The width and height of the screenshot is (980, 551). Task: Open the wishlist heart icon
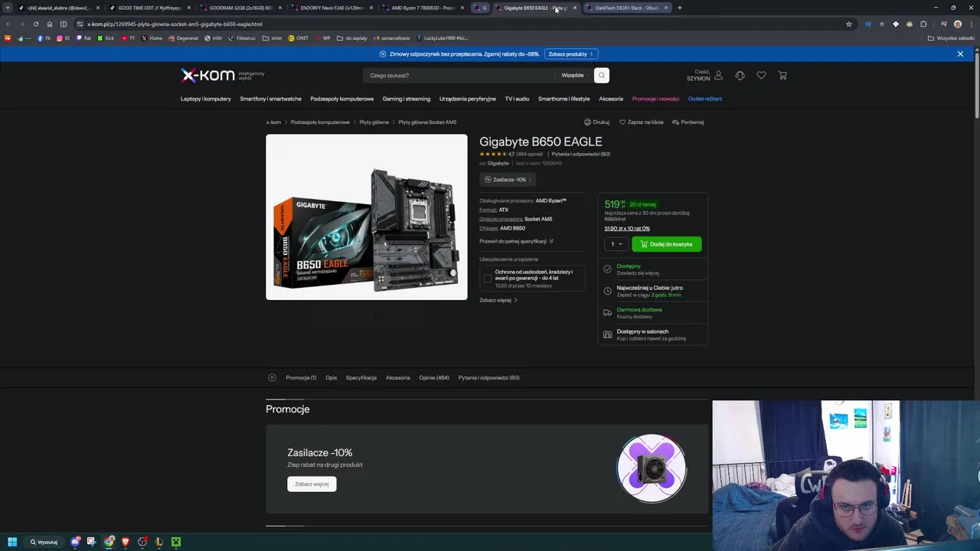(x=761, y=75)
